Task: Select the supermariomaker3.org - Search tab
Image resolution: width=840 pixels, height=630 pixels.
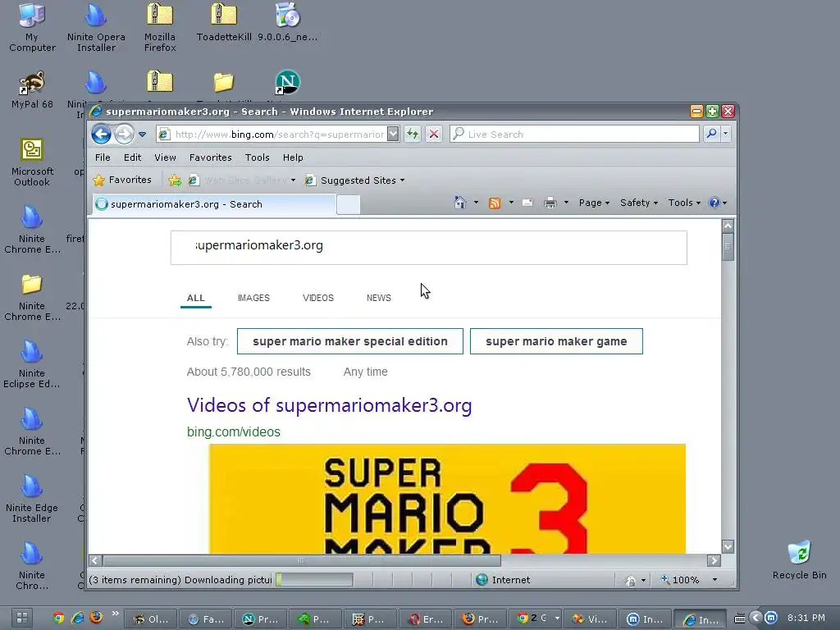Action: 214,204
